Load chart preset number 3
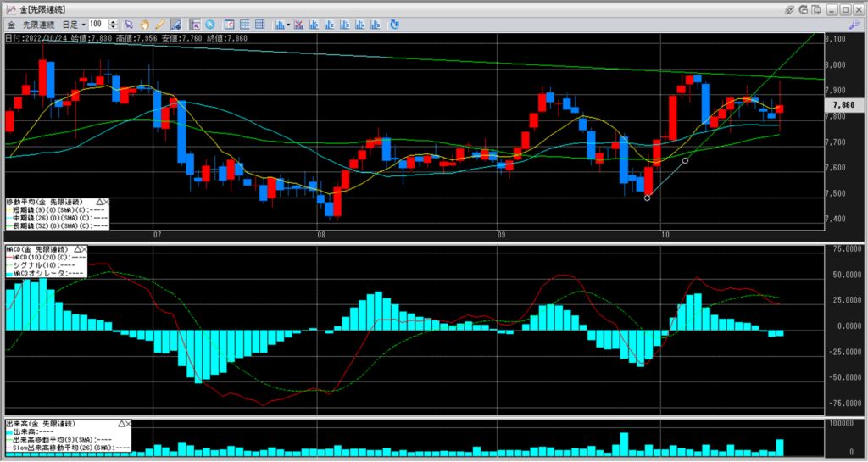This screenshot has height=462, width=868. click(345, 25)
